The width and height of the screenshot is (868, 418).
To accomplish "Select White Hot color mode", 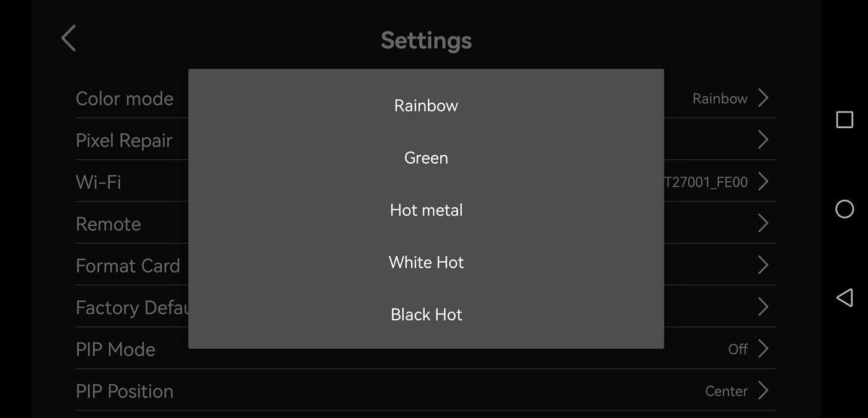I will pos(426,262).
